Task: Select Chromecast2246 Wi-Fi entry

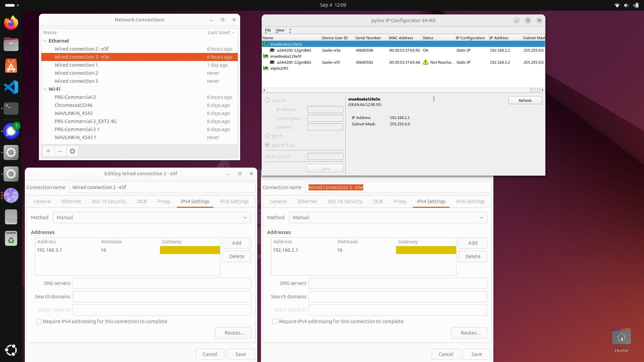Action: coord(140,105)
